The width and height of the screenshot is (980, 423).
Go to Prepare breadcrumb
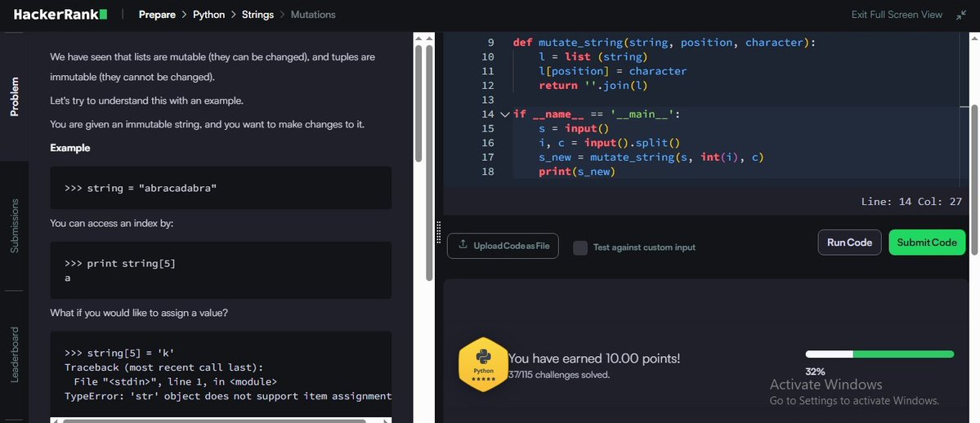tap(157, 15)
